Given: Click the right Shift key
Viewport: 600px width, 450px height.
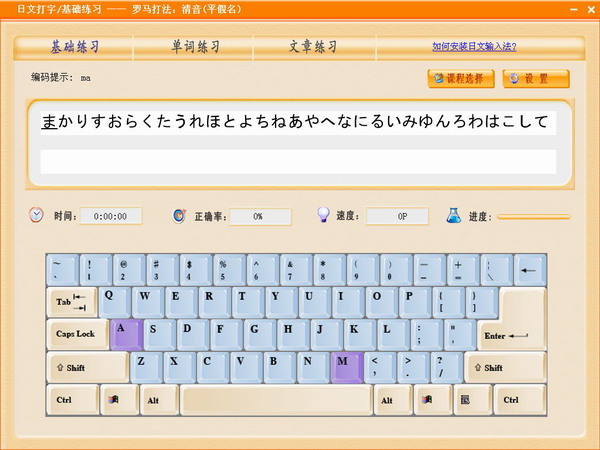Looking at the screenshot, I should [x=505, y=368].
